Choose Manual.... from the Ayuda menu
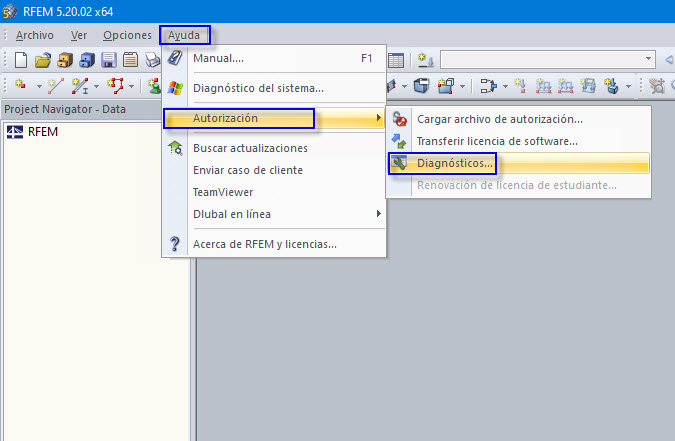The height and width of the screenshot is (441, 675). pos(274,58)
